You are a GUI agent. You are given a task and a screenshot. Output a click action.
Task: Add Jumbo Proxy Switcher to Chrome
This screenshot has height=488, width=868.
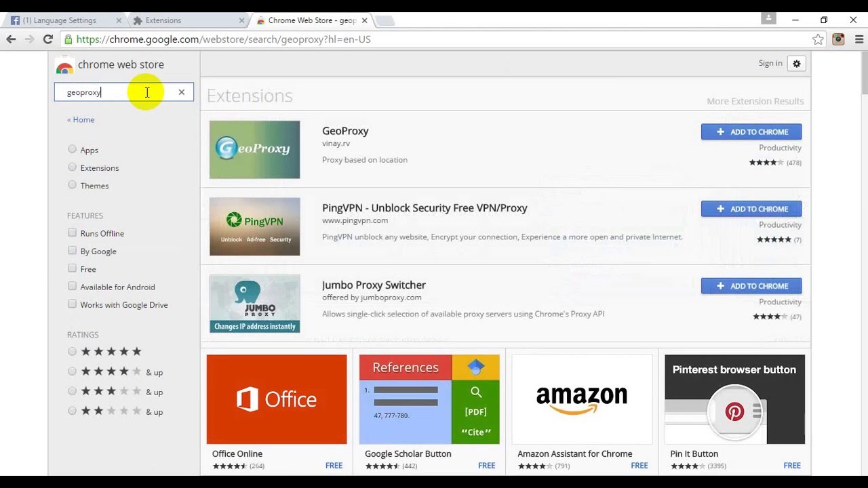point(751,286)
